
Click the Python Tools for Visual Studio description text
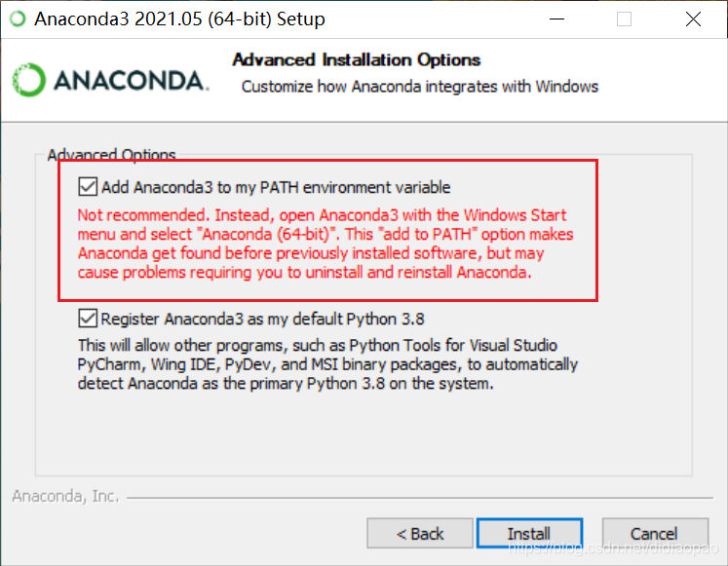327,364
